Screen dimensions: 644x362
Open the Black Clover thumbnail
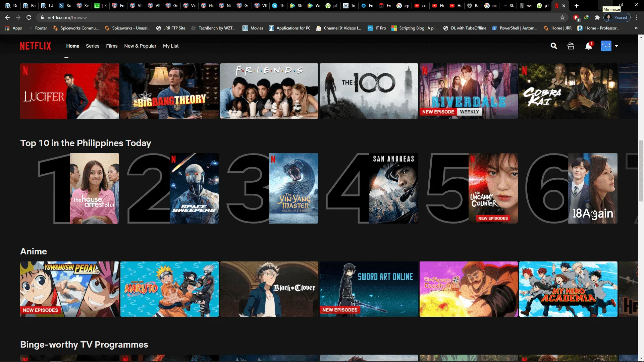269,289
